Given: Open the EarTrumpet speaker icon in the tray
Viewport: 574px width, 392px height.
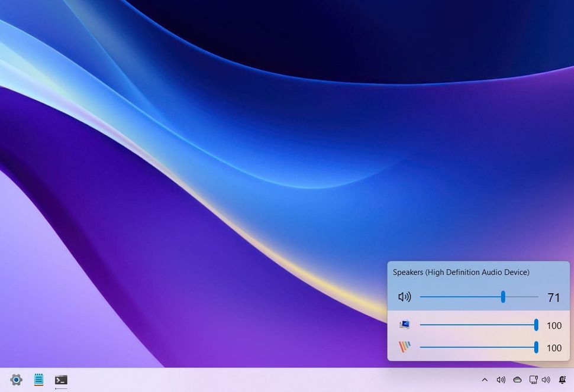Looking at the screenshot, I should [x=501, y=380].
